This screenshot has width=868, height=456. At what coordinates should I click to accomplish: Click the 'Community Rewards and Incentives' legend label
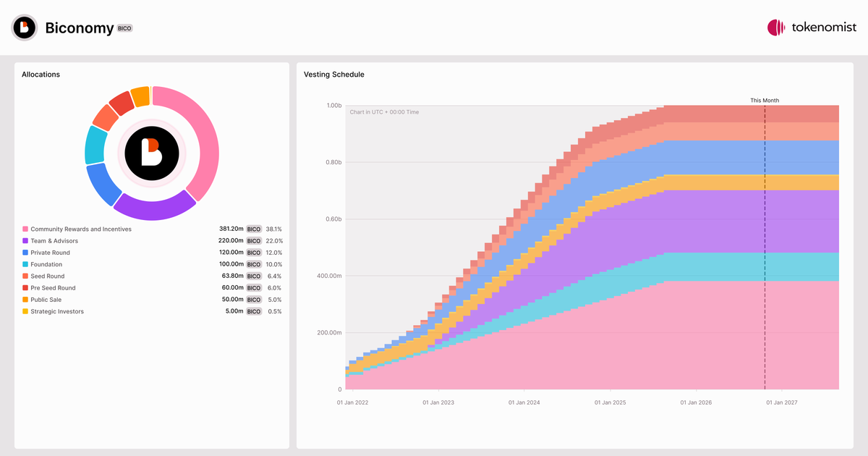81,229
